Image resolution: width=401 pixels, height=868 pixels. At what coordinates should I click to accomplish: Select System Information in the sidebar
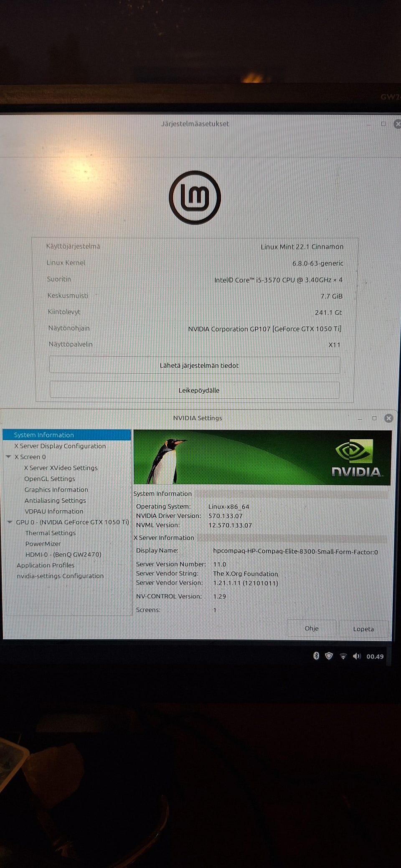pyautogui.click(x=67, y=435)
